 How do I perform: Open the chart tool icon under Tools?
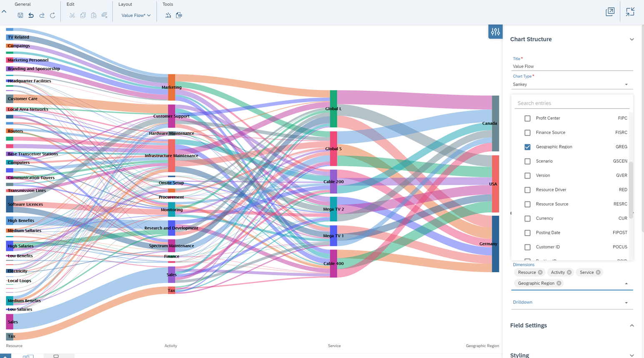(168, 15)
